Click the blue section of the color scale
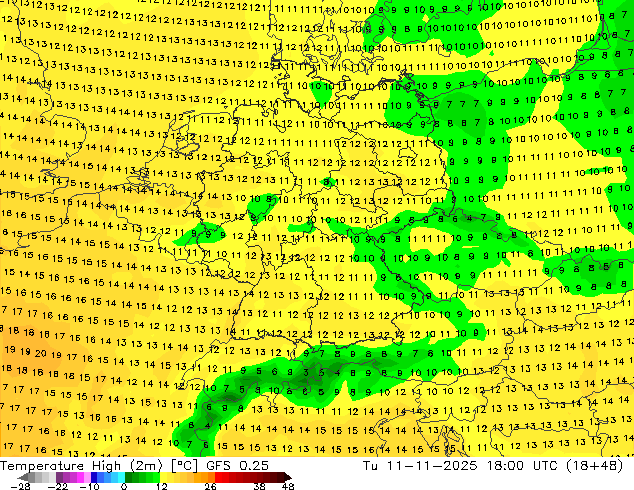The height and width of the screenshot is (490, 634). point(108,477)
